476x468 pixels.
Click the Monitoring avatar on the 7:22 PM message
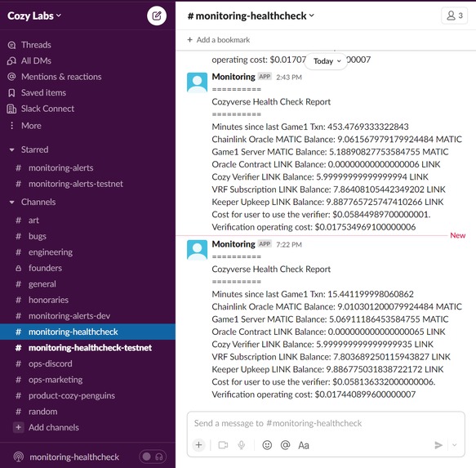click(198, 250)
